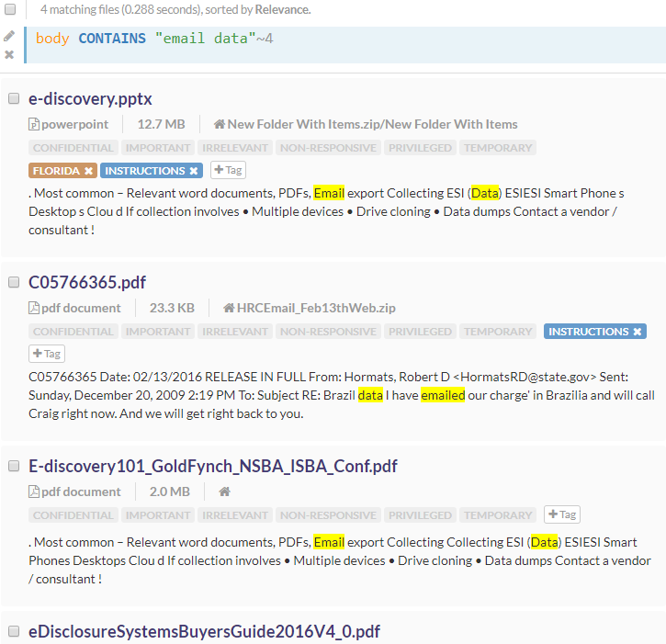The width and height of the screenshot is (666, 644).
Task: Click the PDF file icon of C05766365.pdf
Action: (x=34, y=308)
